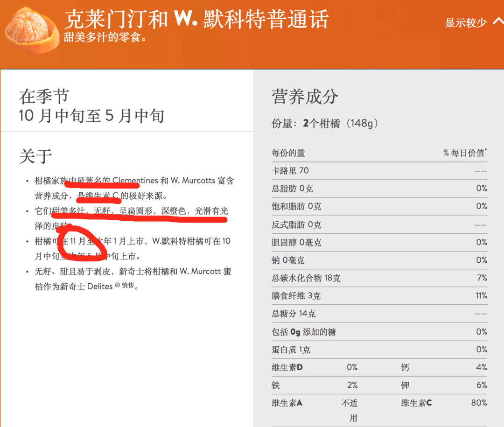The height and width of the screenshot is (427, 504).
Task: Click the season text 10 月中旬至 5 月中旬
Action: click(x=91, y=116)
